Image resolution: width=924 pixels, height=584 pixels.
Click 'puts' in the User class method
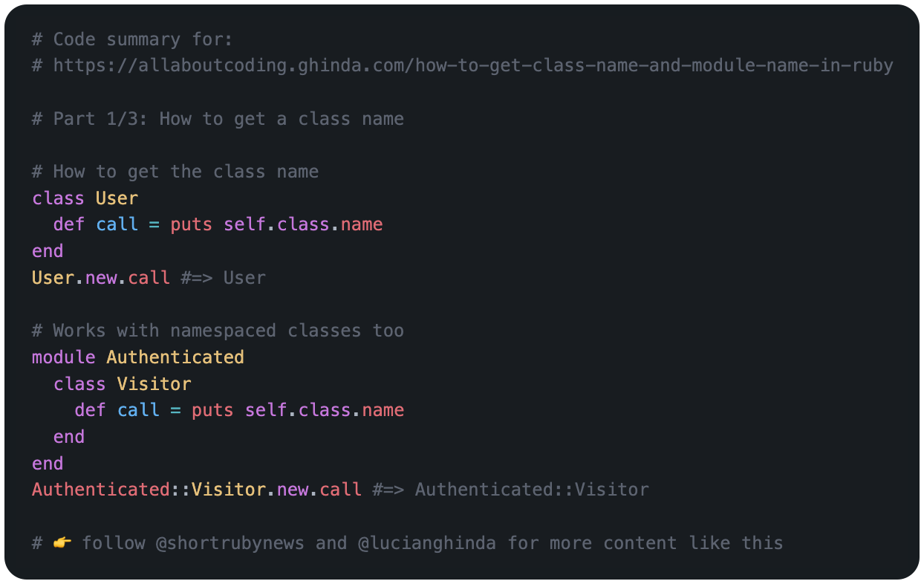[192, 224]
